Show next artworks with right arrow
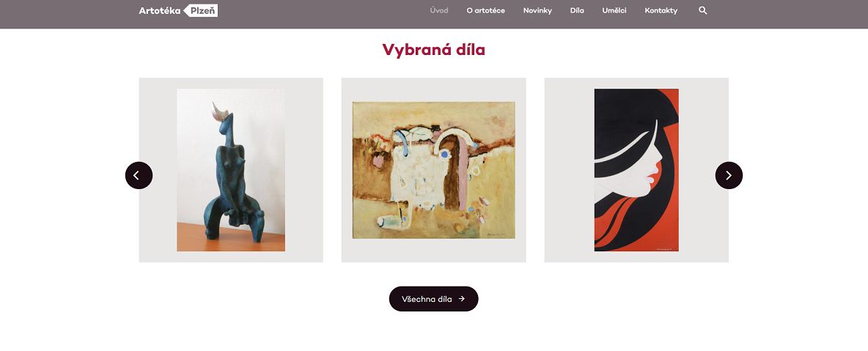 pyautogui.click(x=729, y=176)
